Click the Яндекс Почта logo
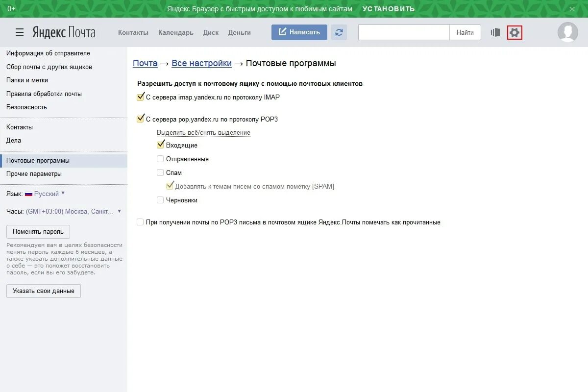The width and height of the screenshot is (588, 392). pos(64,32)
